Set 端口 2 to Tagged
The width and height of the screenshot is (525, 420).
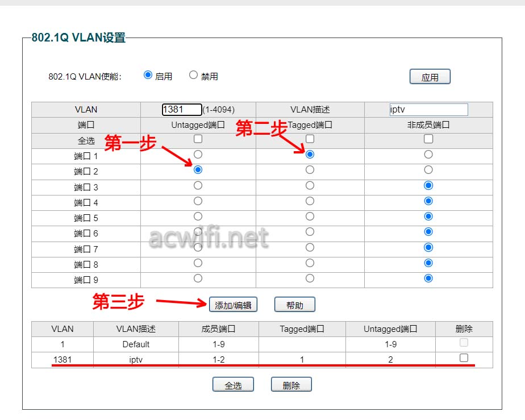click(310, 170)
